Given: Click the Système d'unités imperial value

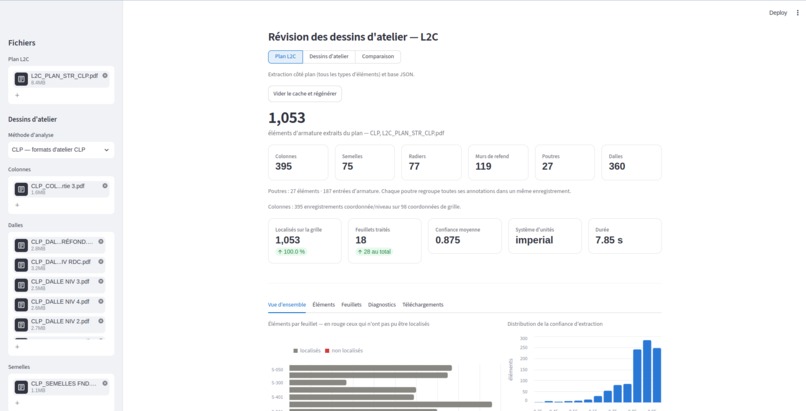Looking at the screenshot, I should 535,240.
